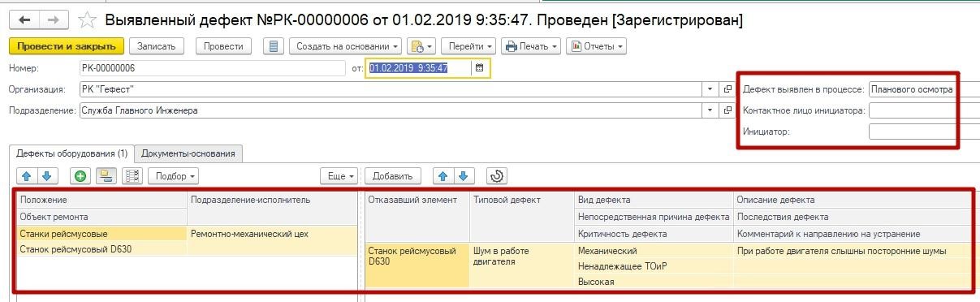This screenshot has width=980, height=302.
Task: Go back with the left arrow button
Action: (24, 19)
